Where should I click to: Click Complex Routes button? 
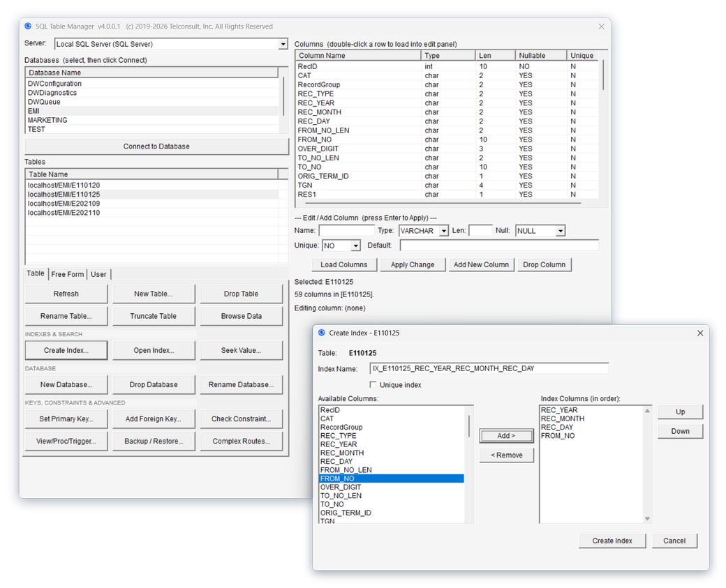[242, 441]
